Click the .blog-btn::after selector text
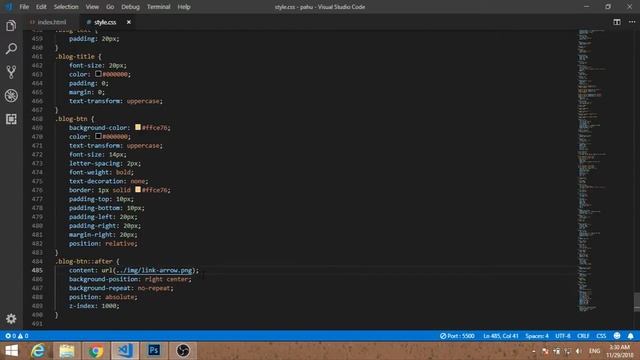This screenshot has width=640, height=360. [84, 261]
